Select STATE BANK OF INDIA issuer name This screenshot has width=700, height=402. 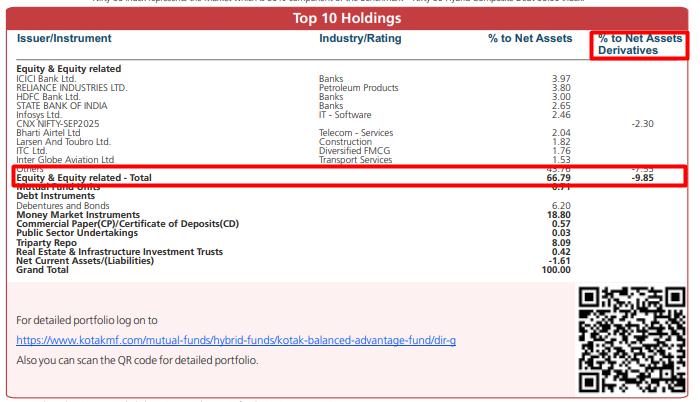click(x=62, y=105)
